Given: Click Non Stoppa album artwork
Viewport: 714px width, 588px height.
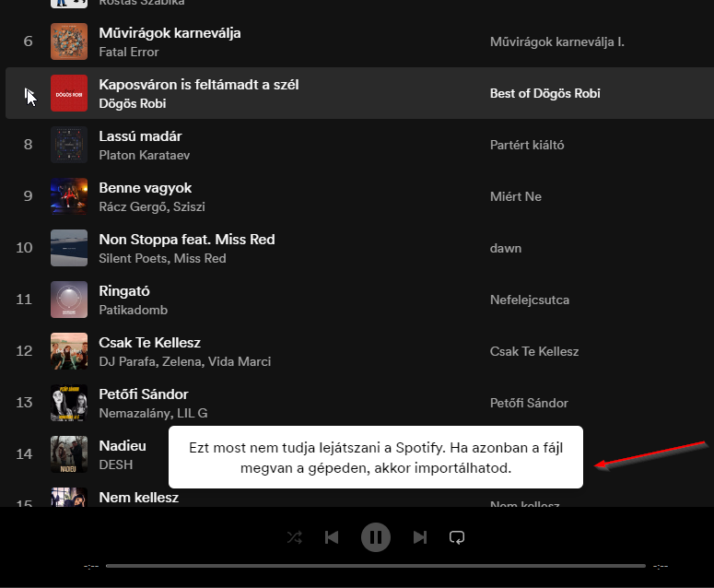Looking at the screenshot, I should point(69,248).
